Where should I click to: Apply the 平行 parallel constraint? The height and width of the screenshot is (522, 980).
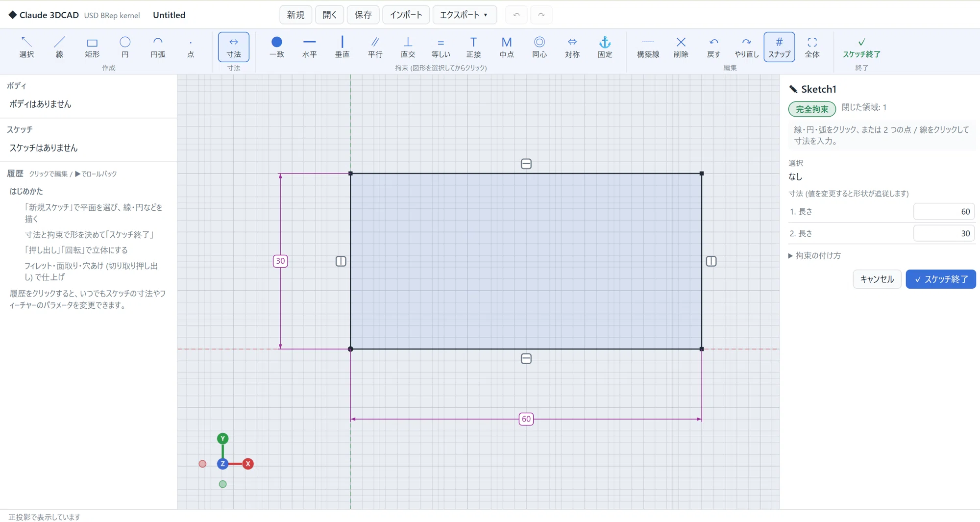pyautogui.click(x=375, y=47)
